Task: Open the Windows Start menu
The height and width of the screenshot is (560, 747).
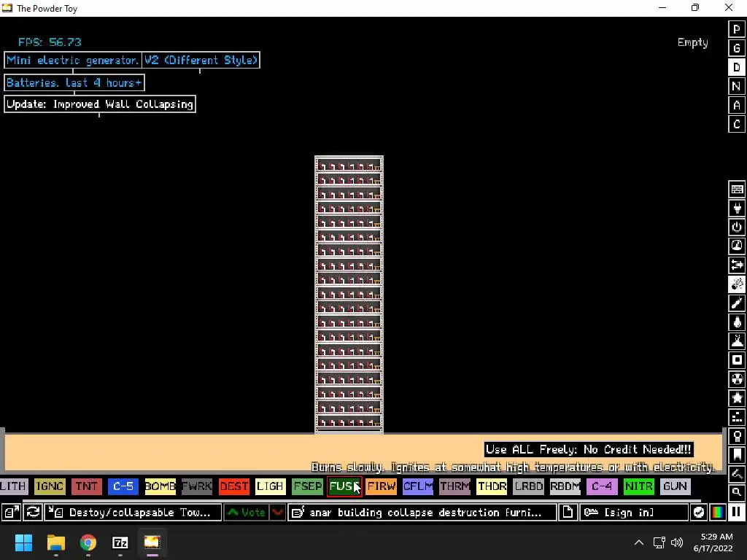Action: pos(23,542)
